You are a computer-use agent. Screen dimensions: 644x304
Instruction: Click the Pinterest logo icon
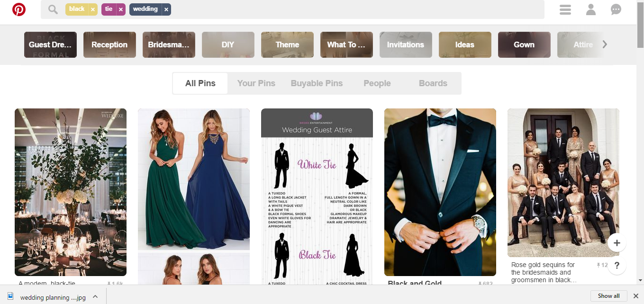pos(19,9)
